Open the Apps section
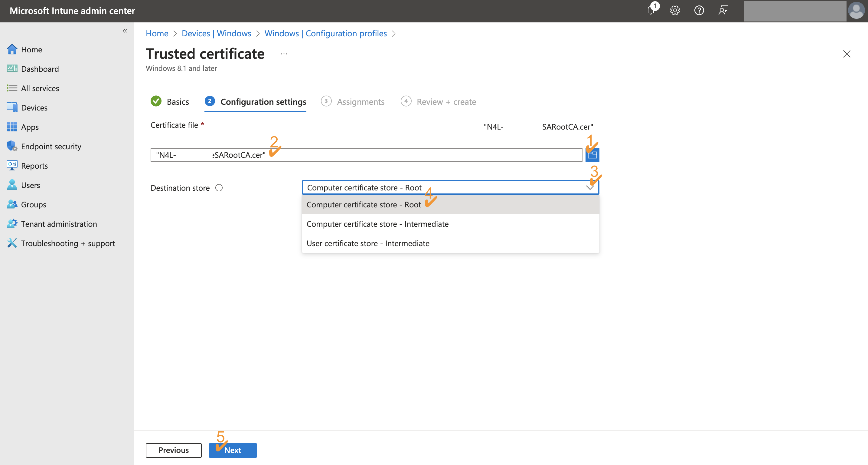Image resolution: width=868 pixels, height=465 pixels. 30,127
